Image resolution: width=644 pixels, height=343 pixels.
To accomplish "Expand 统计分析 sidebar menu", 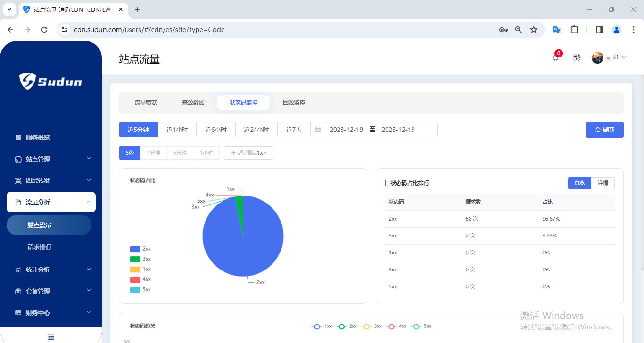I will (x=51, y=269).
